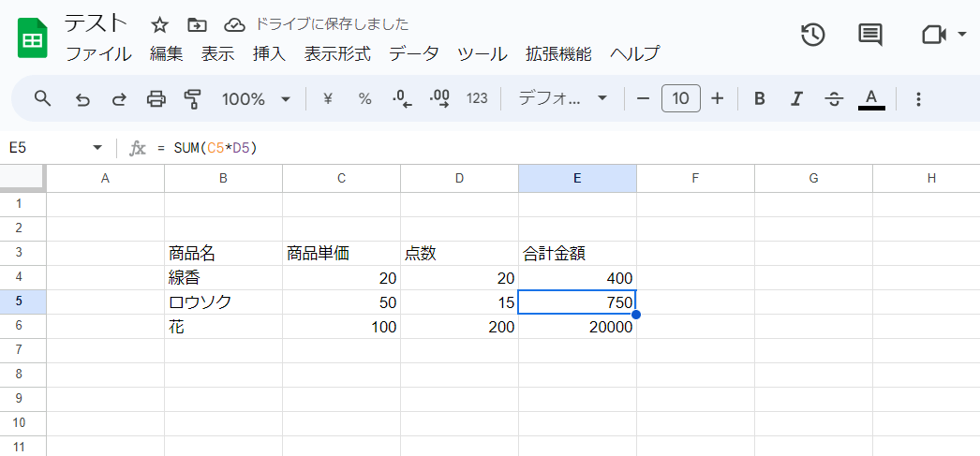Click the yen currency format button
Viewport: 980px width, 456px height.
pos(328,98)
